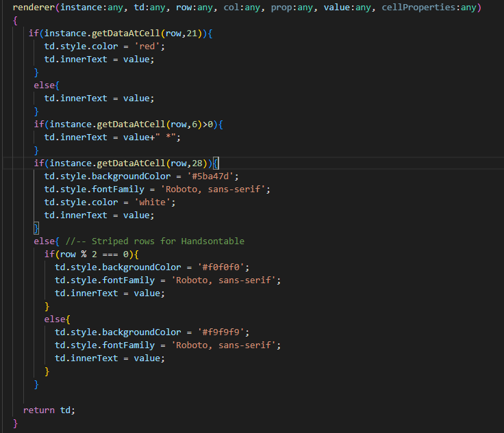Click the cellProperties:any parameter
504x433 pixels.
(429, 7)
